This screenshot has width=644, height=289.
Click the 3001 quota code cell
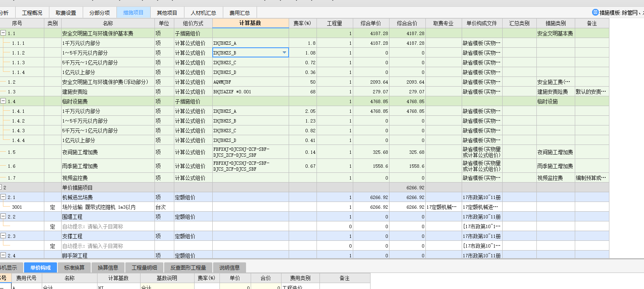[x=22, y=207]
